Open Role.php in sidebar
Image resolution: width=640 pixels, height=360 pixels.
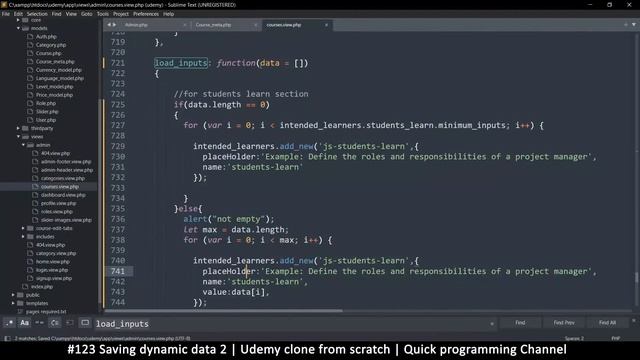pos(46,103)
